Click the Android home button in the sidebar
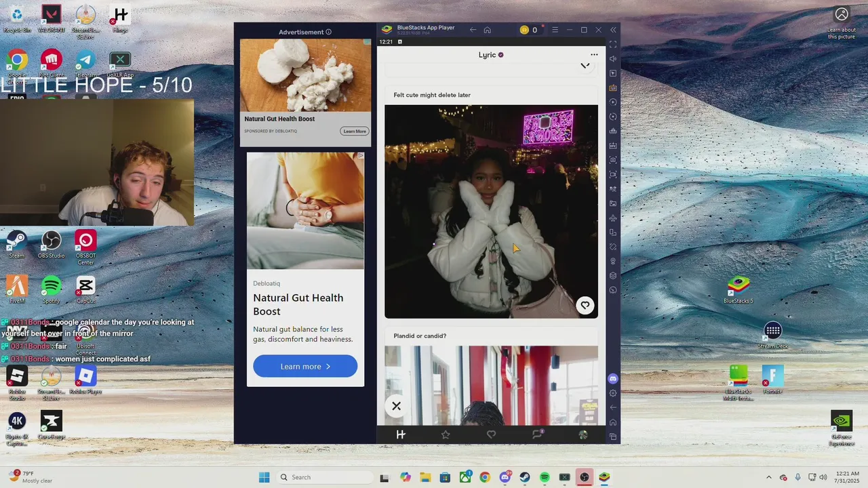The width and height of the screenshot is (868, 488). [x=613, y=422]
